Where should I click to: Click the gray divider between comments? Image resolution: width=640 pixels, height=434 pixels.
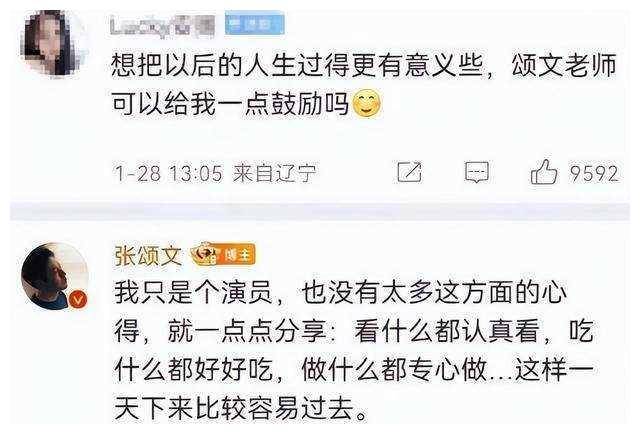click(x=320, y=212)
